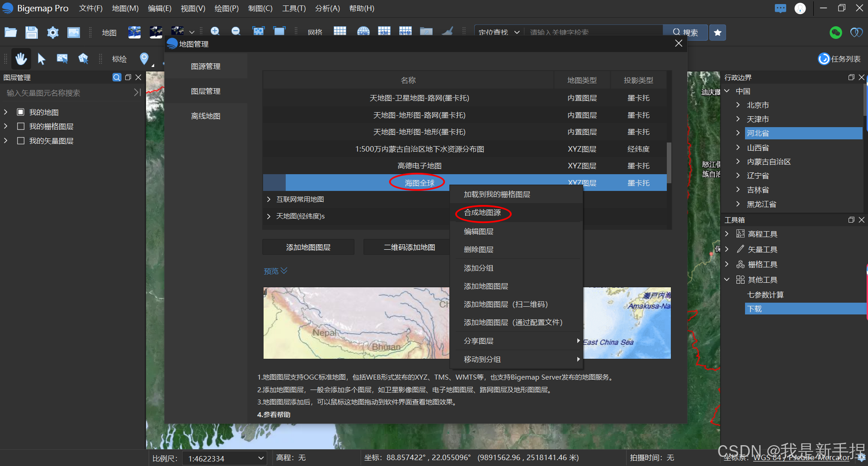
Task: Open map thumbnail dropdown arrow in toolbar
Action: pos(192,32)
